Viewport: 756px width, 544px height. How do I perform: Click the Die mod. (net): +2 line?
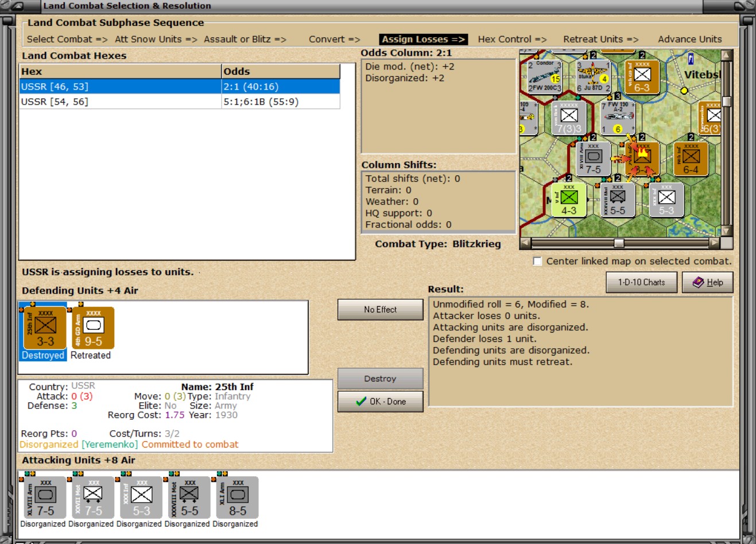pyautogui.click(x=410, y=67)
